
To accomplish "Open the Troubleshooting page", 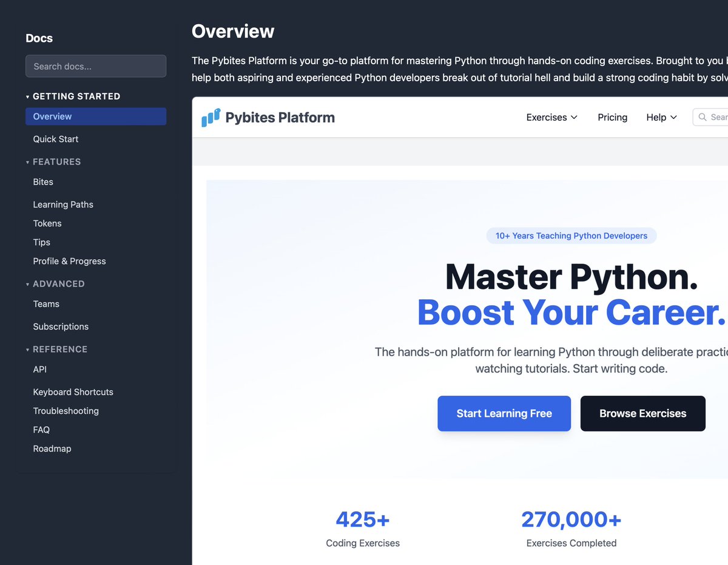I will click(x=66, y=411).
